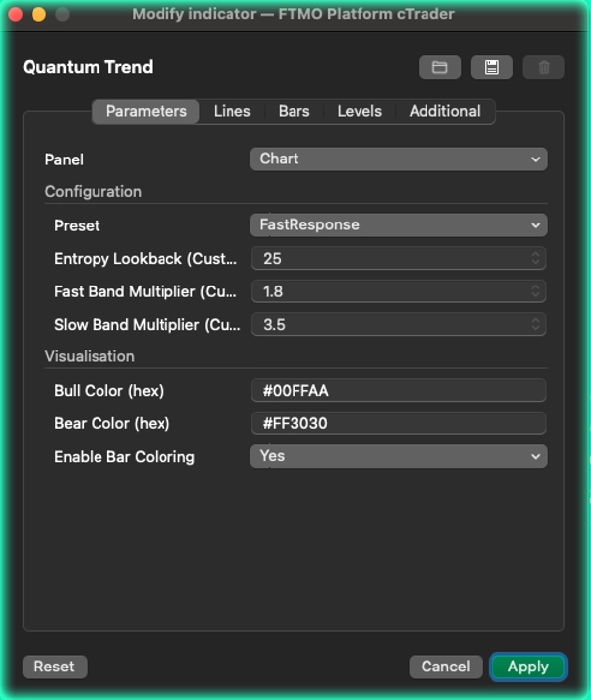Viewport: 591px width, 700px height.
Task: Select the Additional tab
Action: tap(445, 111)
